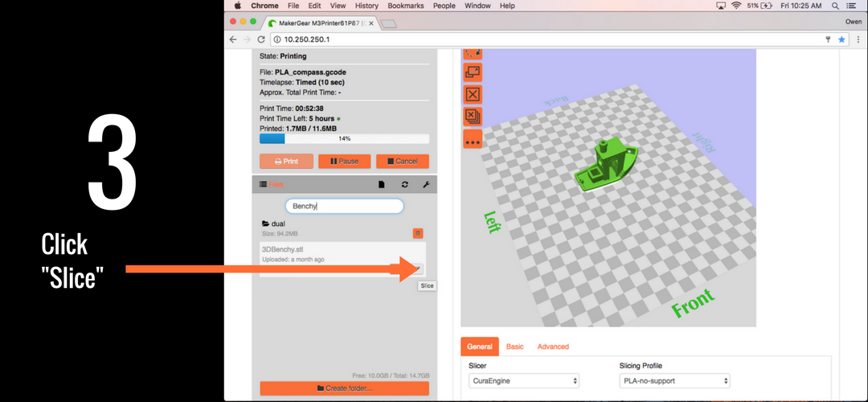Click the Create folder button
Viewport: 868px width, 402px height.
[x=344, y=388]
